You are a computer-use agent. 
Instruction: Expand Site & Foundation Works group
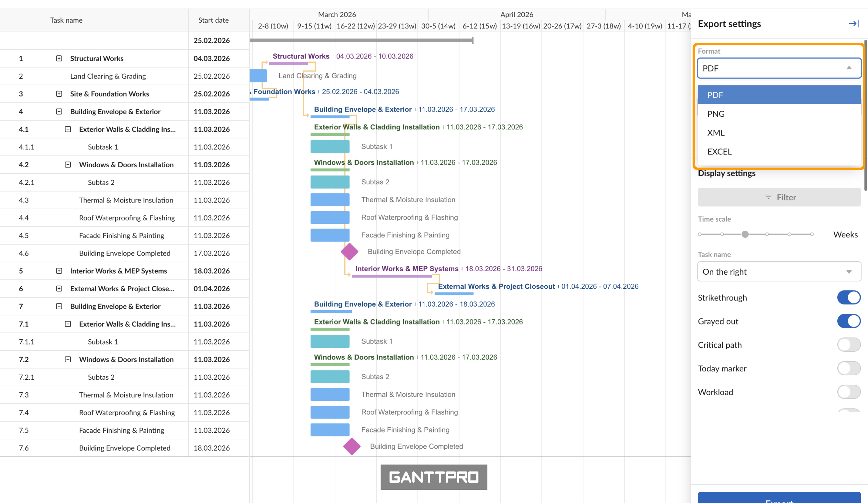point(59,94)
